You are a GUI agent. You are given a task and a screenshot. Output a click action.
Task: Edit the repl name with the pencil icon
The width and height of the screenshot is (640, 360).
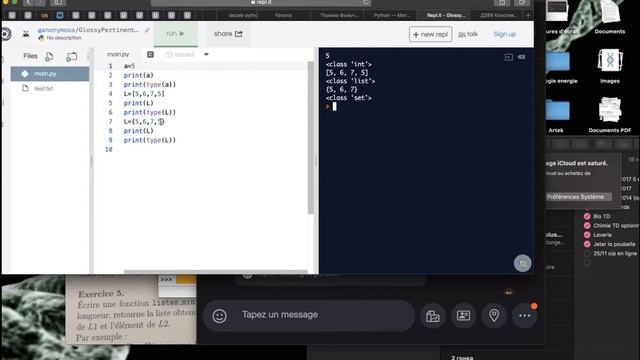click(x=147, y=30)
